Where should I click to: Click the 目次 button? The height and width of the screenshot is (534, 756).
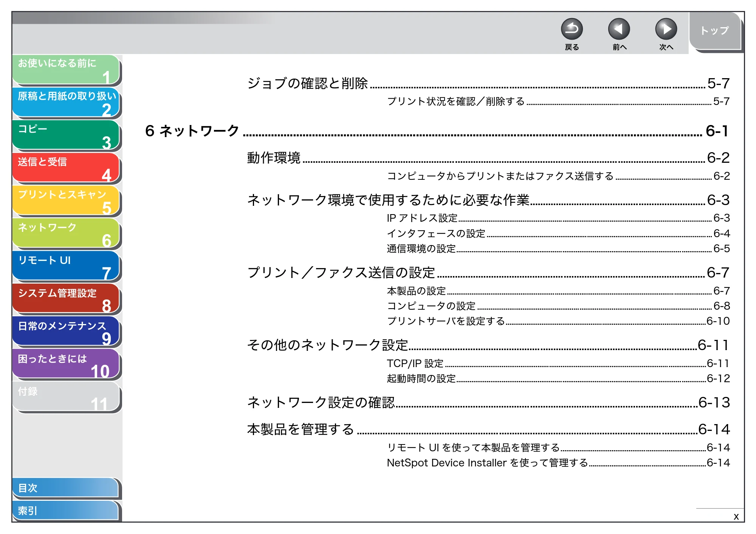[65, 488]
